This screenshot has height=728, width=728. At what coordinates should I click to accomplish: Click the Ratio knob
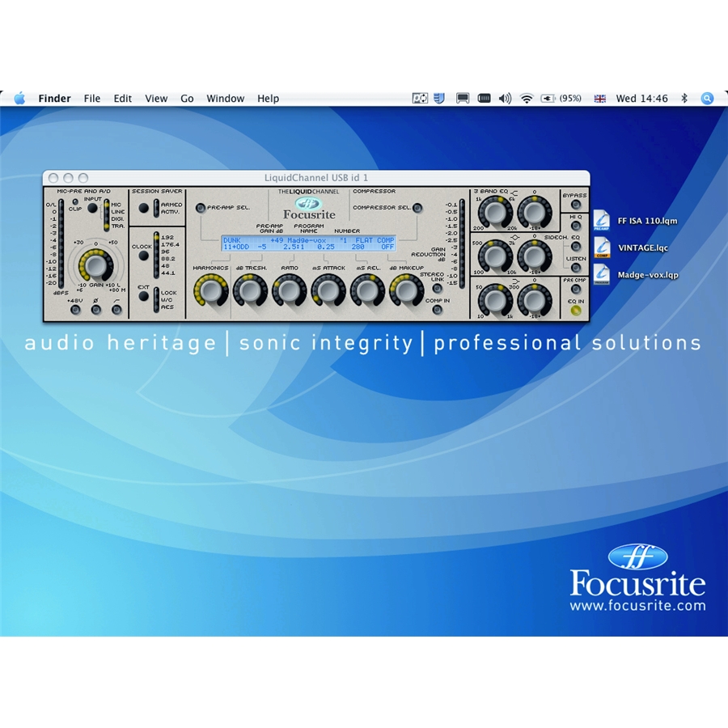[290, 290]
